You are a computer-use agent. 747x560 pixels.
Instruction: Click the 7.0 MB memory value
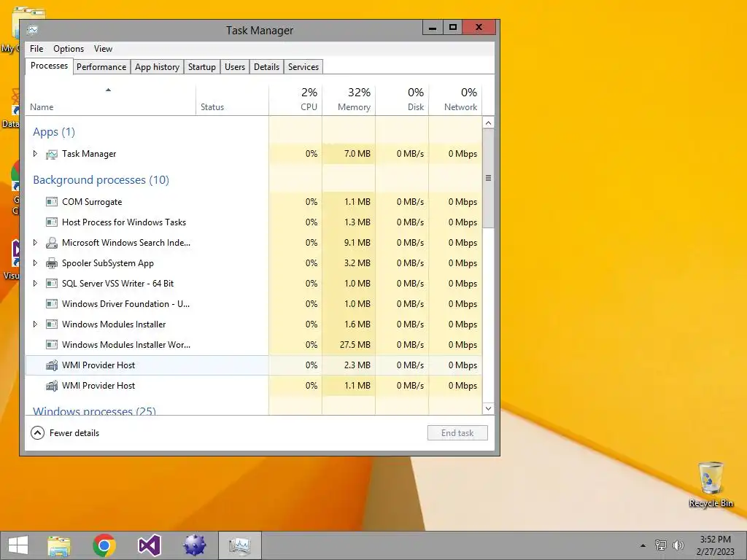[x=357, y=154]
